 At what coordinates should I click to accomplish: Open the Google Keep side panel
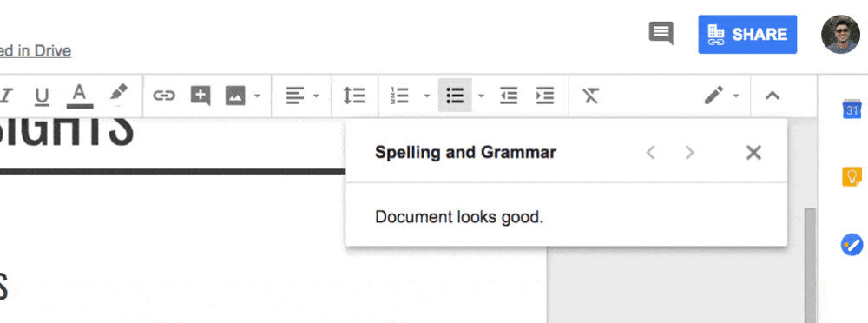(x=852, y=177)
